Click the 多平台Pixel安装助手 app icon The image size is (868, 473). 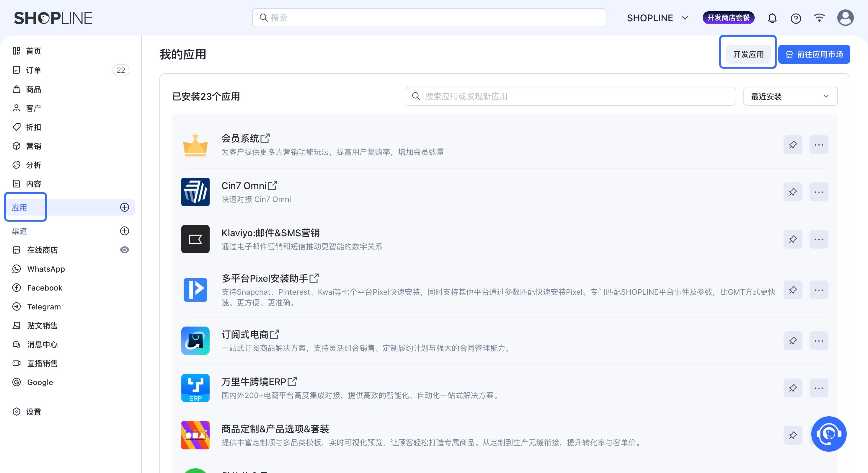point(195,290)
